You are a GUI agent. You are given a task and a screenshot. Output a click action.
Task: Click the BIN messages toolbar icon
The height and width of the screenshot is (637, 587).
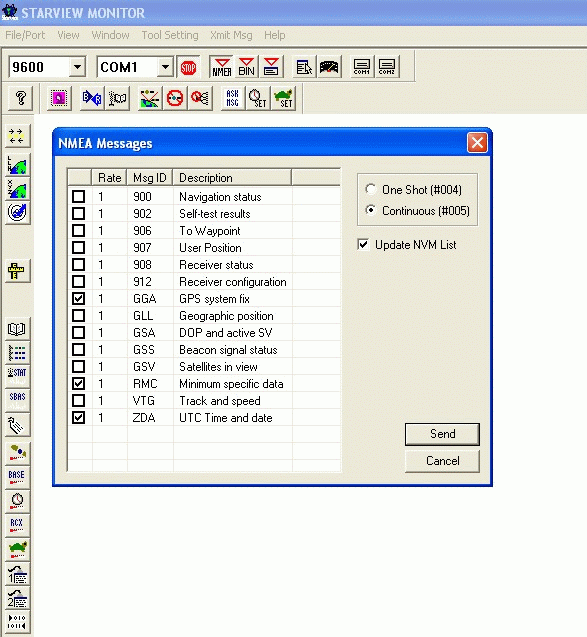[x=246, y=67]
